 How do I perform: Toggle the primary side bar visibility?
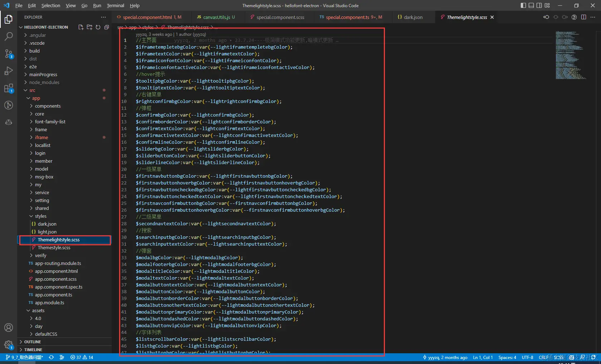523,5
